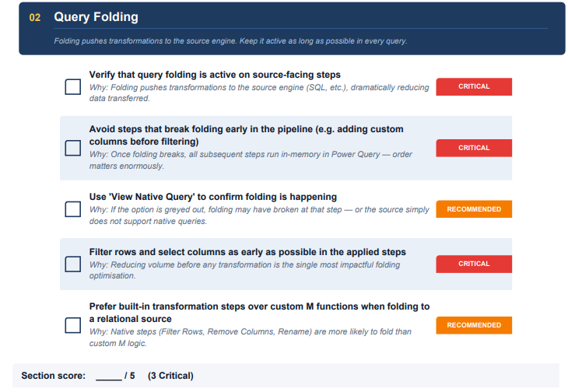Screen dimensions: 568x392
Task: Click the '(3 Critical)' score note
Action: (x=170, y=376)
